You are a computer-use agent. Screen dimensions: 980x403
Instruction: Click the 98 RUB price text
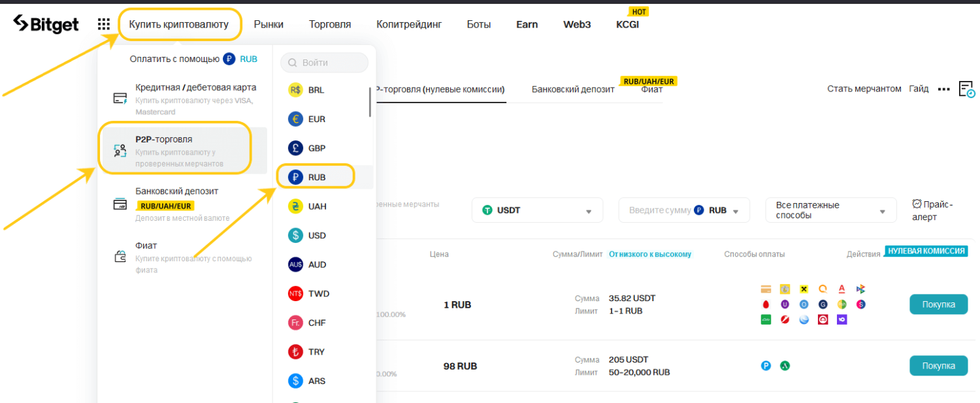pyautogui.click(x=460, y=366)
